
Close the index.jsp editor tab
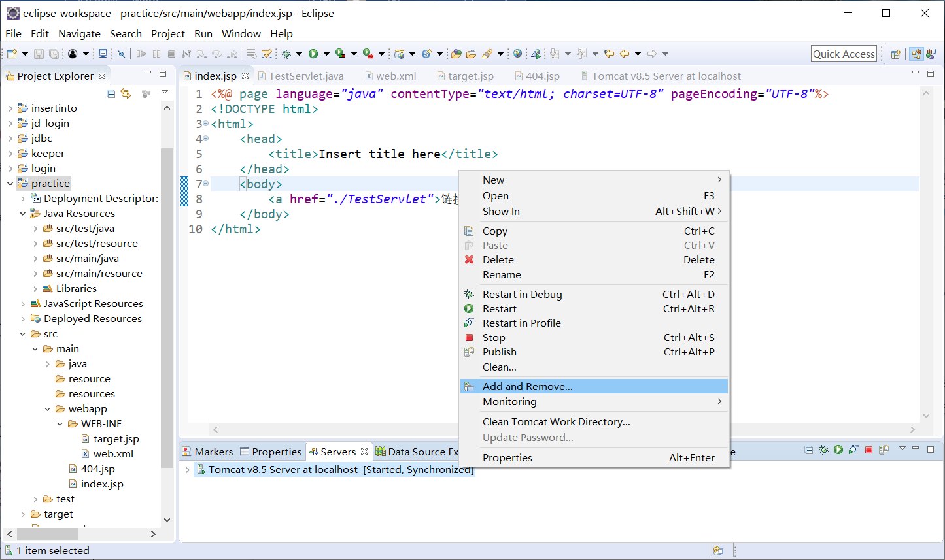[245, 76]
